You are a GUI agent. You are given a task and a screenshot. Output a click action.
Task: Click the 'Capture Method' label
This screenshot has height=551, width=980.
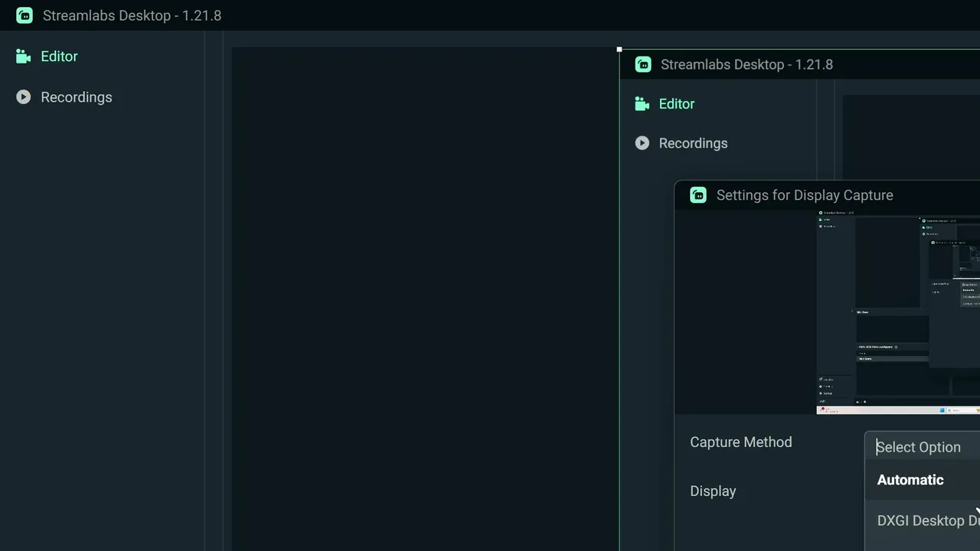coord(741,442)
